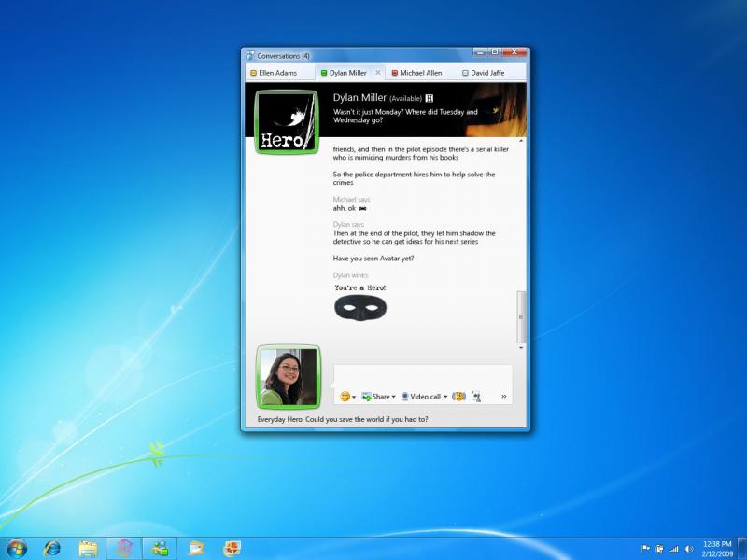Click the pink cube taskbar icon
The image size is (747, 560).
point(124,549)
